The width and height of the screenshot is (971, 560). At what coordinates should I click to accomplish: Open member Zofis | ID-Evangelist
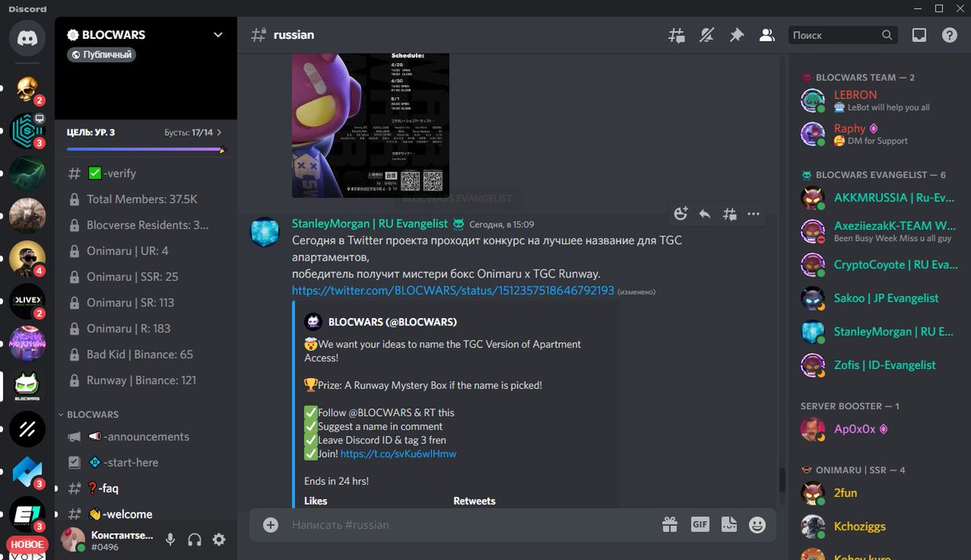(877, 365)
